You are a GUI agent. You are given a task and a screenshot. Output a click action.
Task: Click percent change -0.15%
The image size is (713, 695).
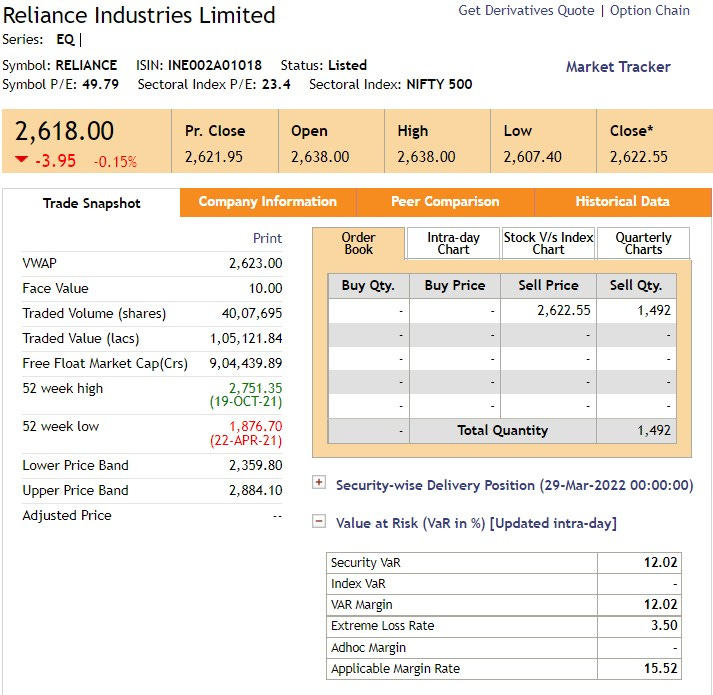(x=115, y=161)
